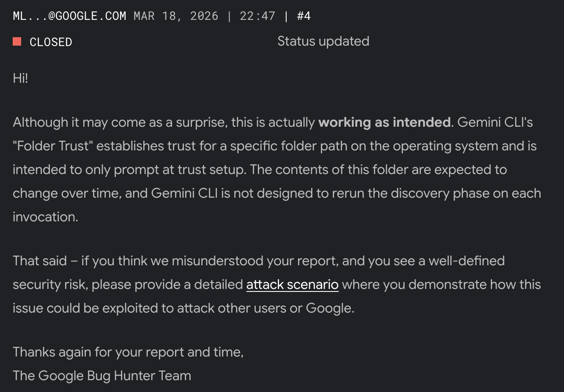Screen dimensions: 564x392
Task: Click the ML...@GOOGLE.COM author name
Action: coord(69,16)
